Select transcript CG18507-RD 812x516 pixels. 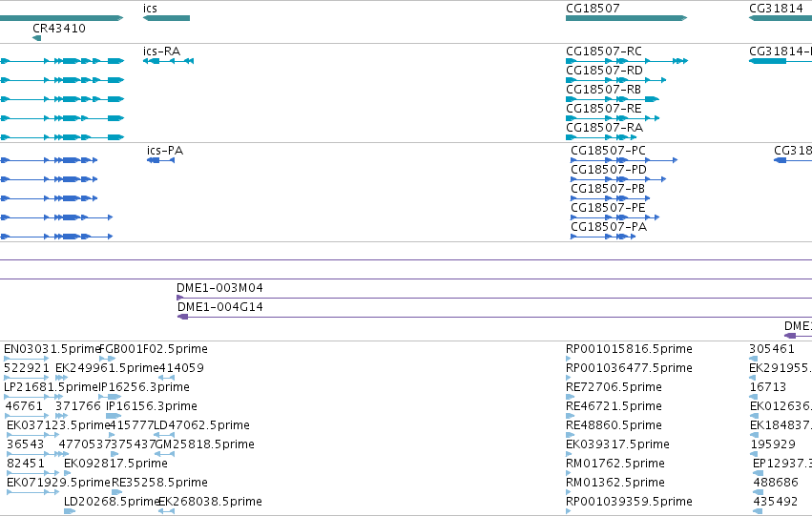(x=604, y=71)
